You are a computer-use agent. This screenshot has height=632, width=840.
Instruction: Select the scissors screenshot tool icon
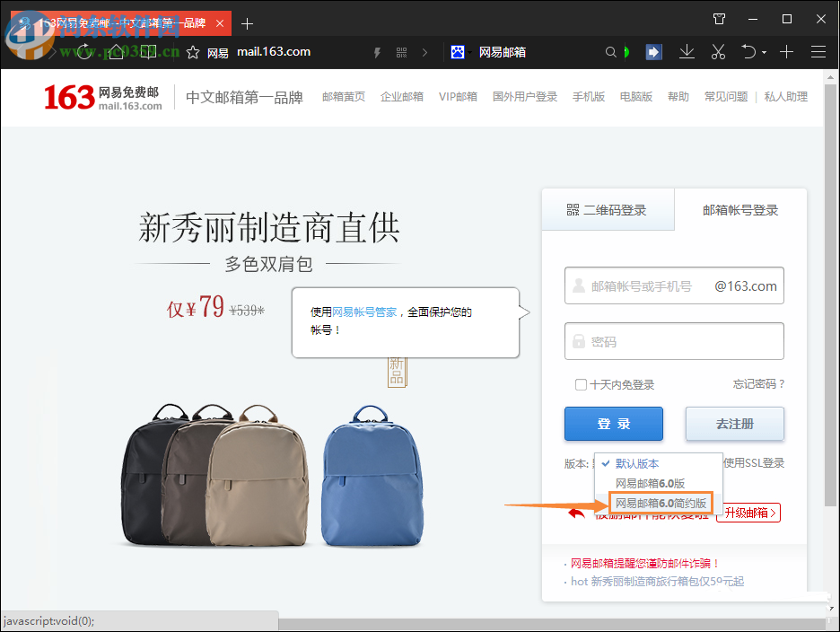717,52
